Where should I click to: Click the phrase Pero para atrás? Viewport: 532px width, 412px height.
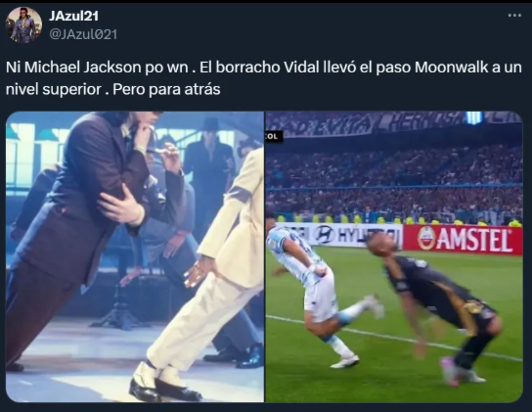pos(166,89)
